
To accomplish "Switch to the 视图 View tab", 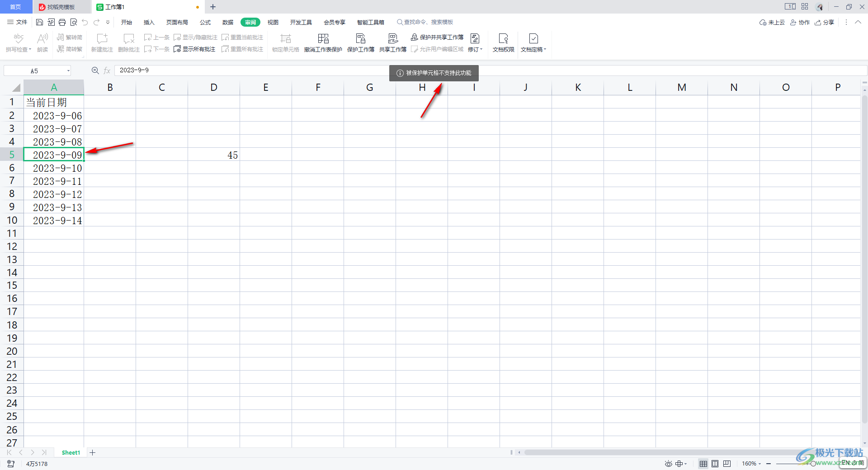I will 273,22.
